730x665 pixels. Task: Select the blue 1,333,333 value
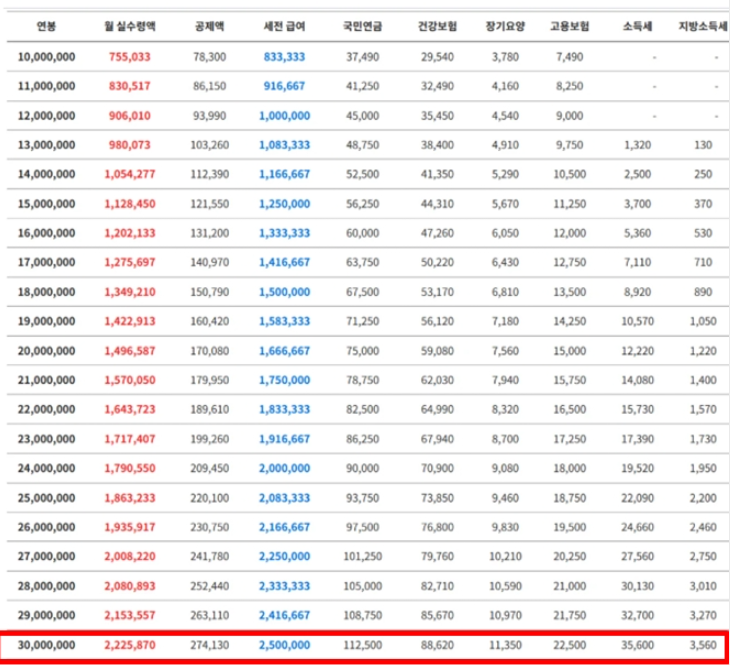[x=284, y=233]
